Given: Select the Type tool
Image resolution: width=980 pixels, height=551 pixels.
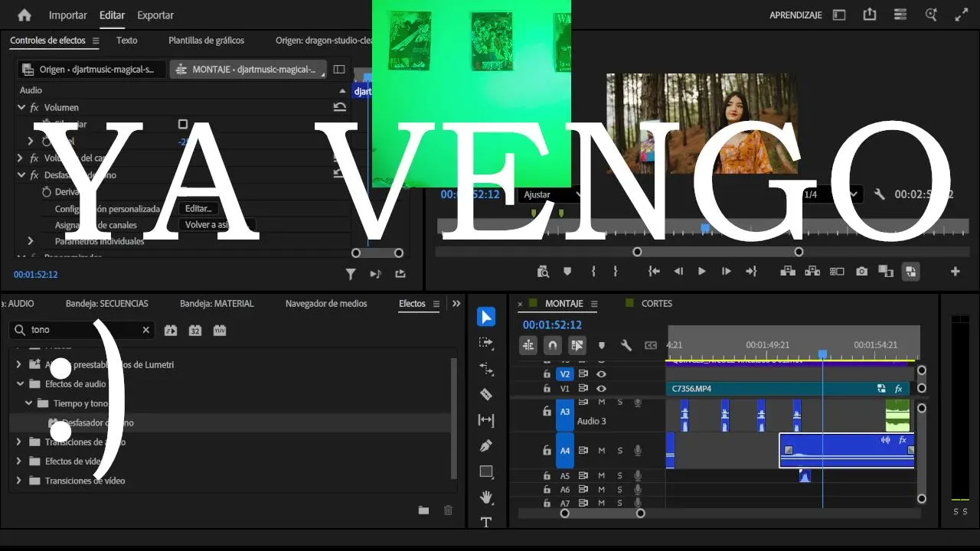Looking at the screenshot, I should (x=486, y=522).
